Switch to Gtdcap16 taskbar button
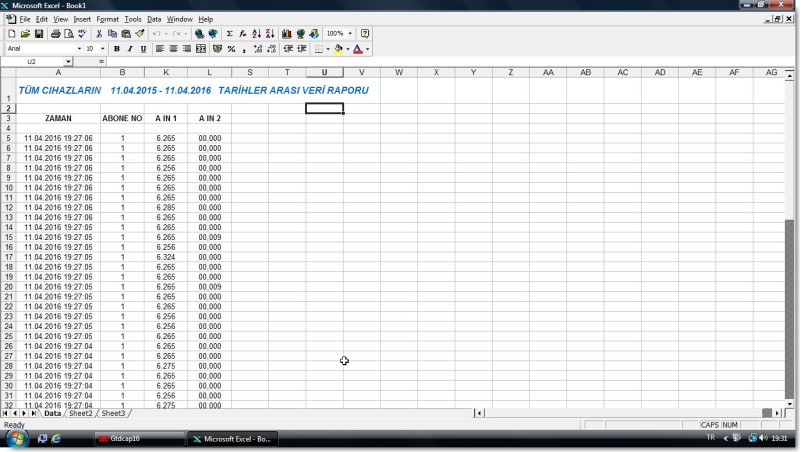The image size is (800, 452). point(139,439)
